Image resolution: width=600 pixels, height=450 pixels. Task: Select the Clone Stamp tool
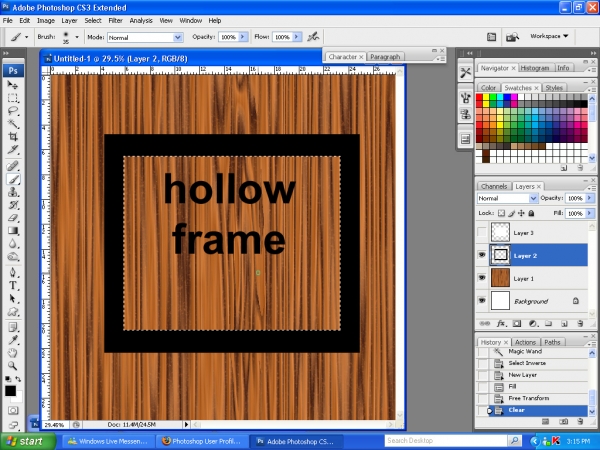pyautogui.click(x=13, y=192)
